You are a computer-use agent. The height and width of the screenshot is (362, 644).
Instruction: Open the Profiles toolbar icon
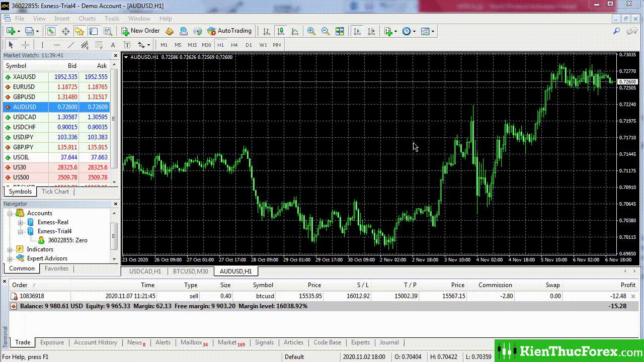[29, 31]
